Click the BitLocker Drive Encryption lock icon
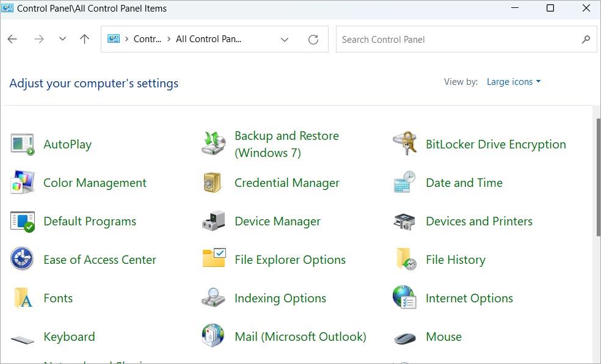Screen dimensions: 601x364 tap(405, 144)
